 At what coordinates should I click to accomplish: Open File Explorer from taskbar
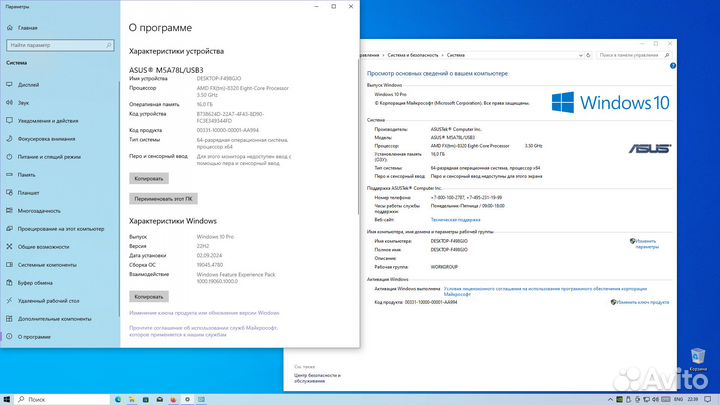click(132, 399)
